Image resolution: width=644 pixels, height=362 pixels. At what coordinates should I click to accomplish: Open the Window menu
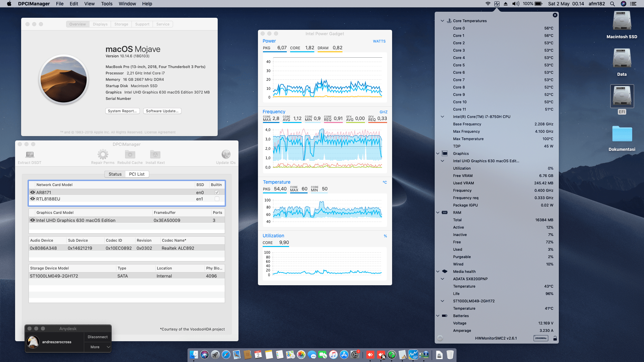(x=127, y=4)
